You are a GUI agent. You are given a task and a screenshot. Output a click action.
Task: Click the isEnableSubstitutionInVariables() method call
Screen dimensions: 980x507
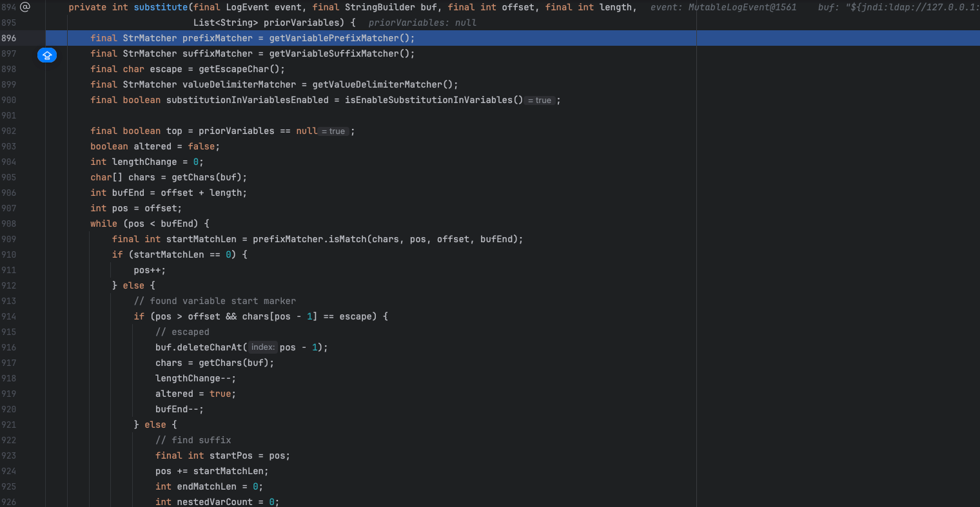(x=433, y=100)
